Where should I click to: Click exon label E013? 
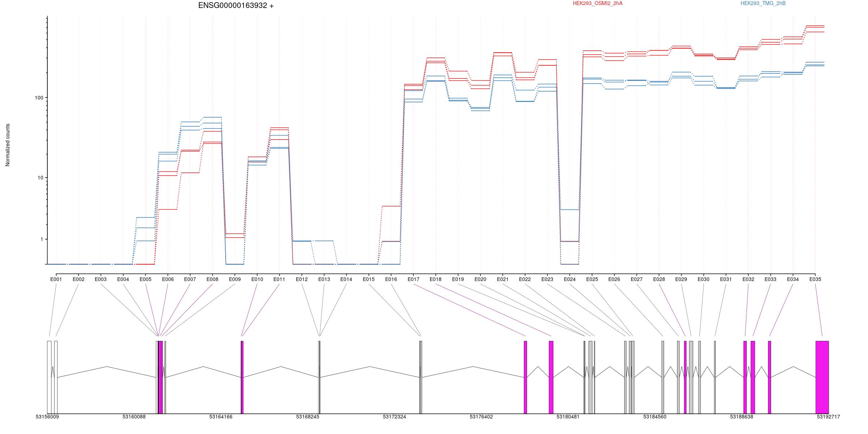coord(324,279)
